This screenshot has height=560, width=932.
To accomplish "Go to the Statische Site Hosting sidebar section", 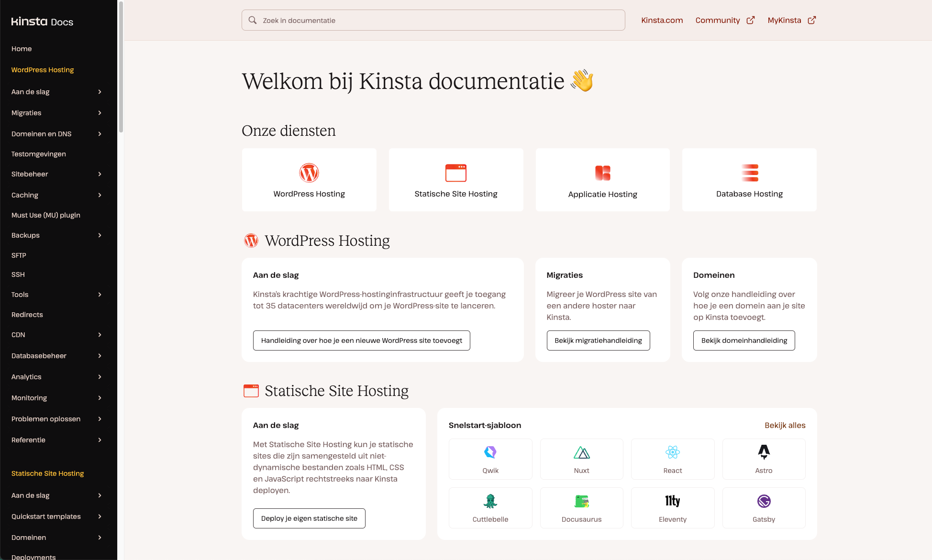I will tap(47, 473).
